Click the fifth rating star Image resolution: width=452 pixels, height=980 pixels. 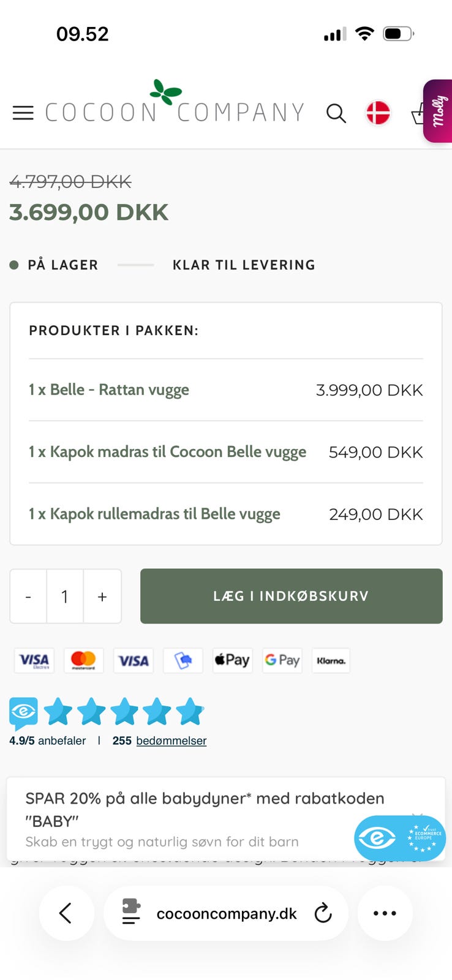pyautogui.click(x=190, y=712)
